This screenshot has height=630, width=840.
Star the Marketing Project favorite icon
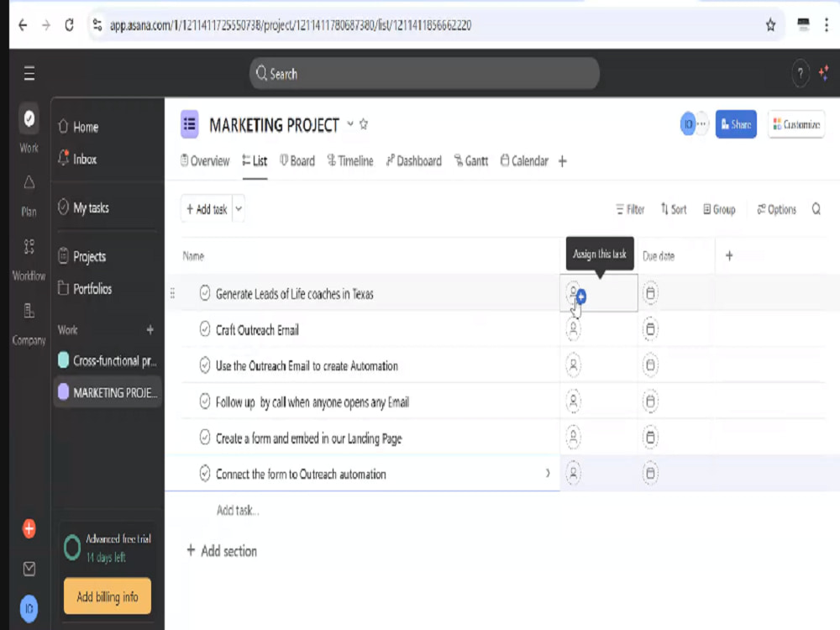(x=364, y=124)
